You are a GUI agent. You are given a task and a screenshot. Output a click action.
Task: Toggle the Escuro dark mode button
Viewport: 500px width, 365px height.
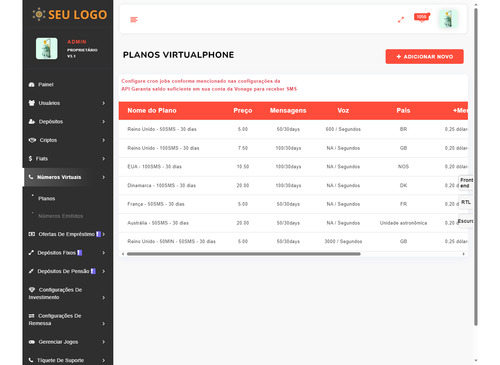click(x=466, y=221)
